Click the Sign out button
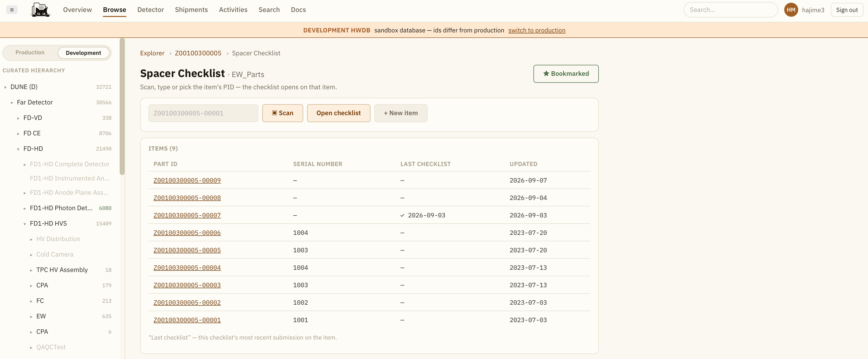Viewport: 868px width, 359px height. tap(847, 10)
